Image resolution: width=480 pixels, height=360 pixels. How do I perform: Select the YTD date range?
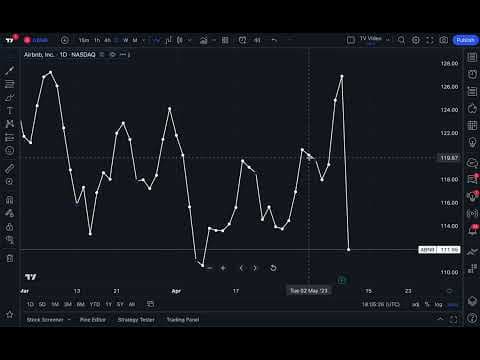tap(95, 304)
